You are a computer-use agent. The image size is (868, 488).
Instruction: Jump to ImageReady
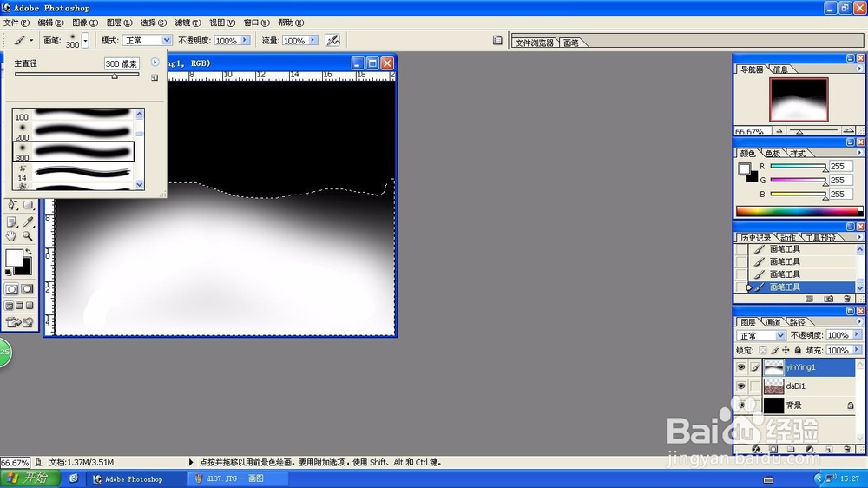(19, 322)
